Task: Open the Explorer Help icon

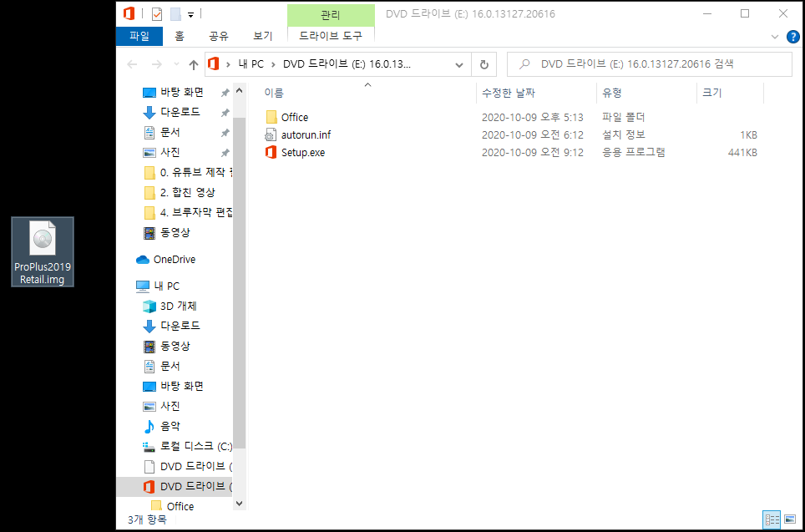Action: [x=793, y=37]
